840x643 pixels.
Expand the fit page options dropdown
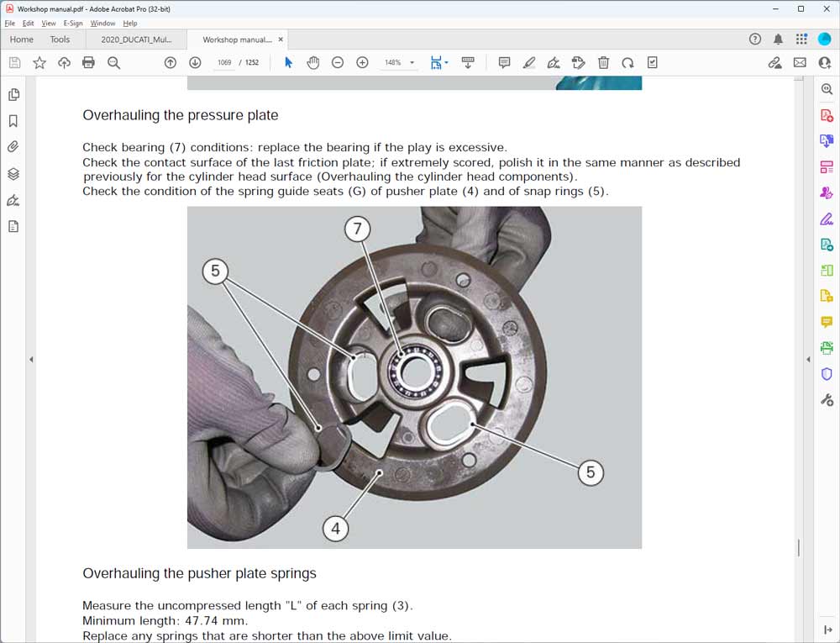click(446, 63)
